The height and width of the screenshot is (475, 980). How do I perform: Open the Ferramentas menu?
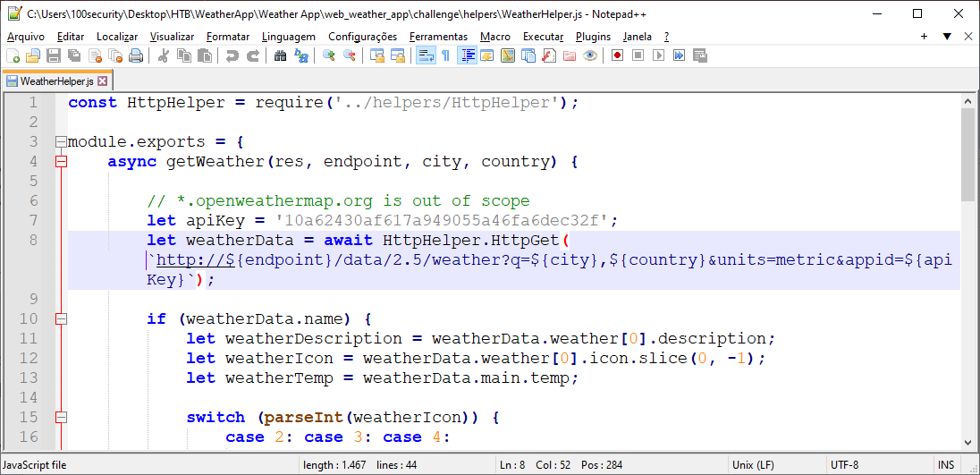438,37
